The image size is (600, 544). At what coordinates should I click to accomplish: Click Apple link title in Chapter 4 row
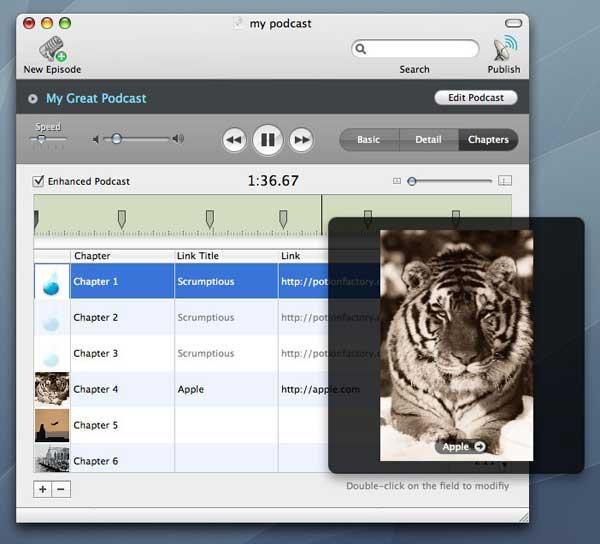(x=191, y=389)
